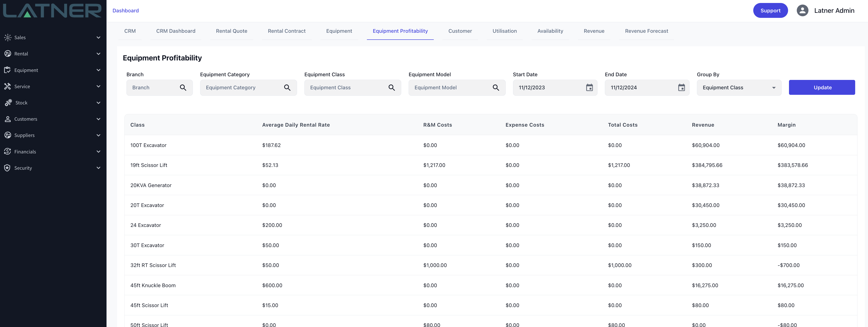
Task: Open the Group By dropdown
Action: 739,87
